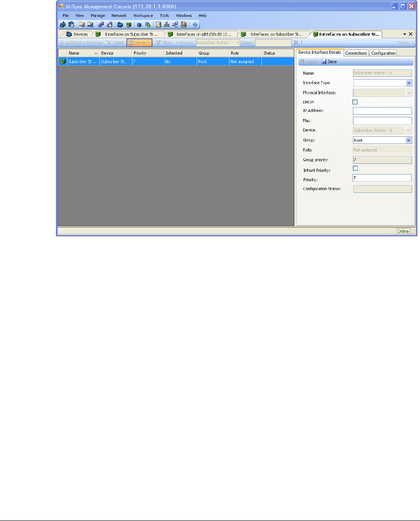Viewport: 420px width, 521px height.
Task: Click the dark blue router toolbar icon
Action: click(x=120, y=24)
